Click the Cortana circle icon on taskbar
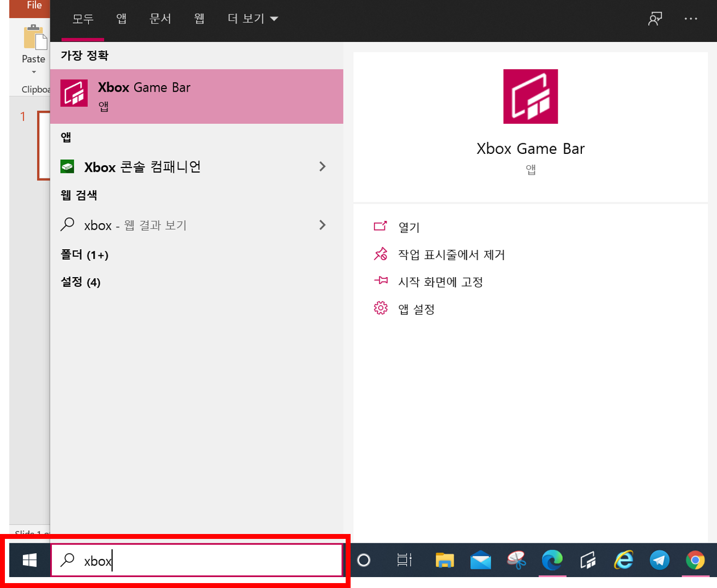This screenshot has height=588, width=717. tap(364, 560)
